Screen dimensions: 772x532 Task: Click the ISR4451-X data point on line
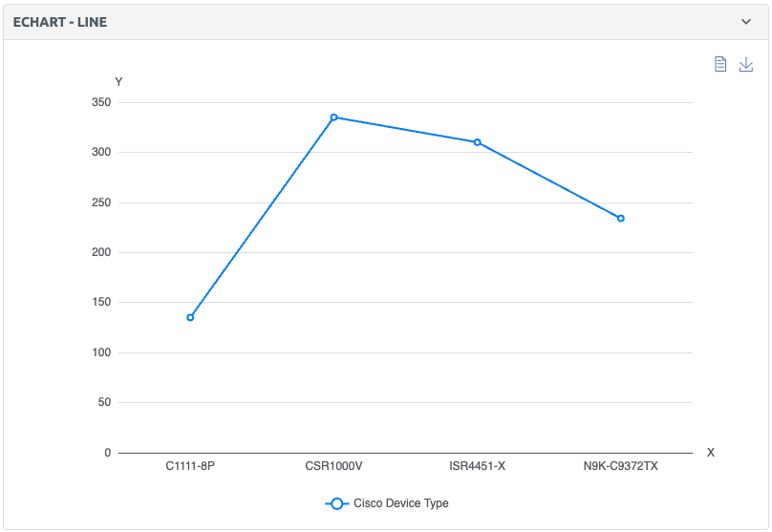point(477,142)
